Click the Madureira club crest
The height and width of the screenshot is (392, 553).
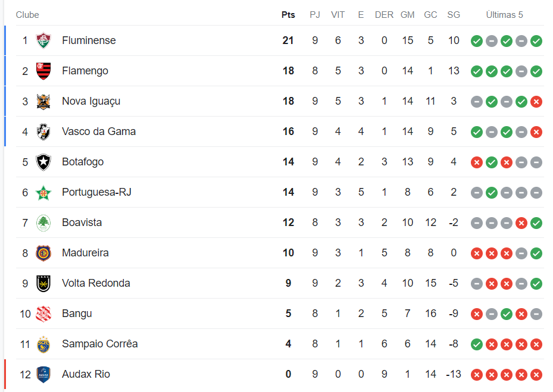[43, 253]
